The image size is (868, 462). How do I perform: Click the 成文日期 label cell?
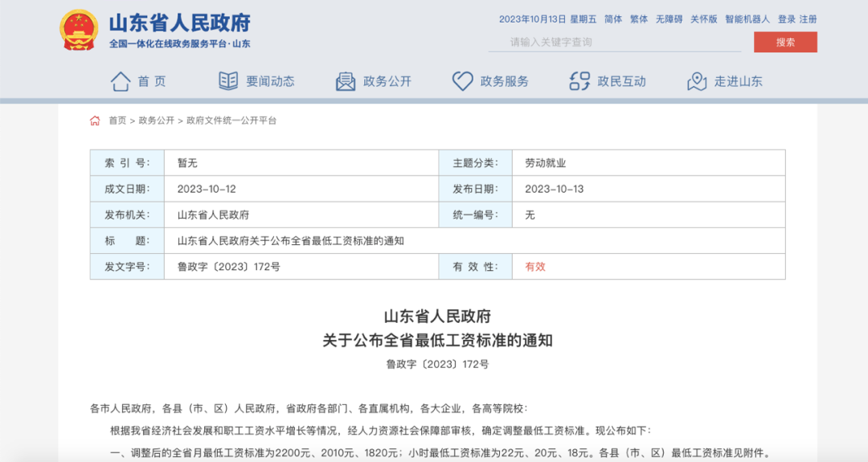pyautogui.click(x=127, y=189)
